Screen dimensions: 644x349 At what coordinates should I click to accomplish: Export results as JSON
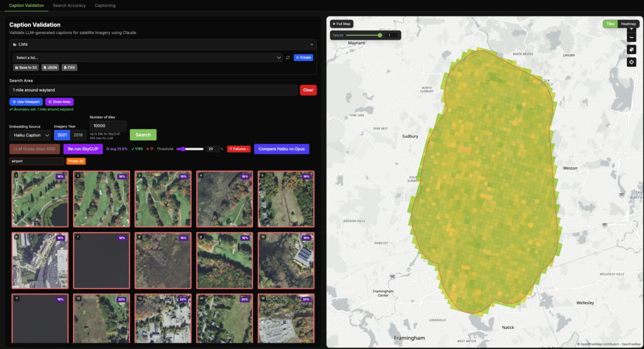(50, 67)
